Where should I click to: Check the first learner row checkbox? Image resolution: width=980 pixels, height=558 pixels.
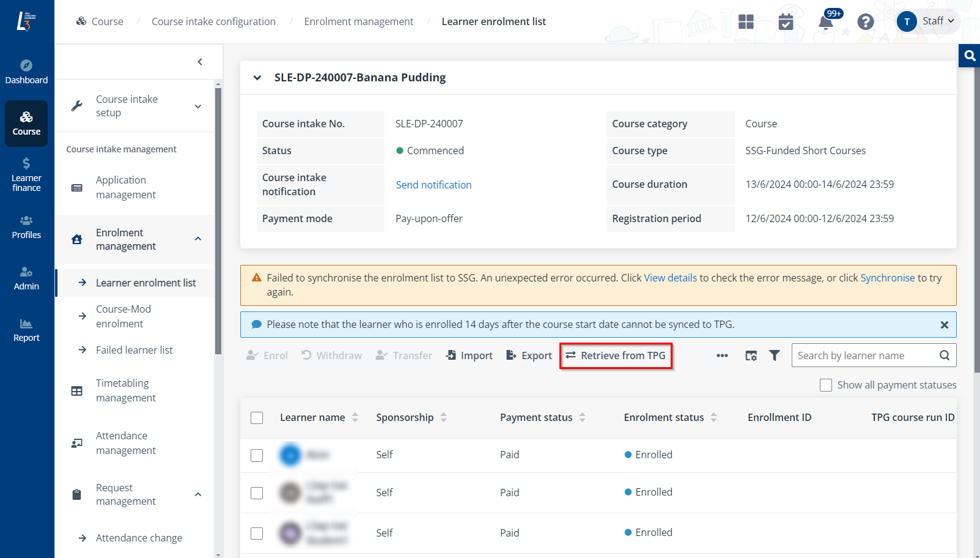pyautogui.click(x=257, y=455)
